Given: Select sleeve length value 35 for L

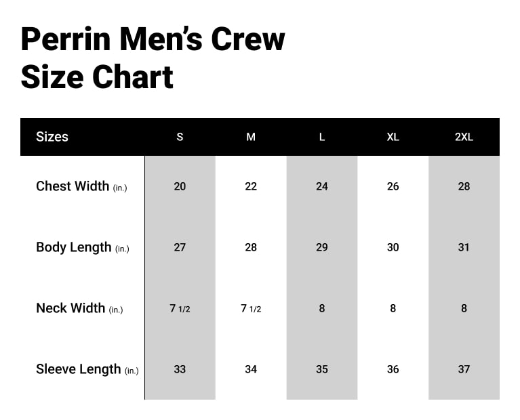Looking at the screenshot, I should [322, 369].
